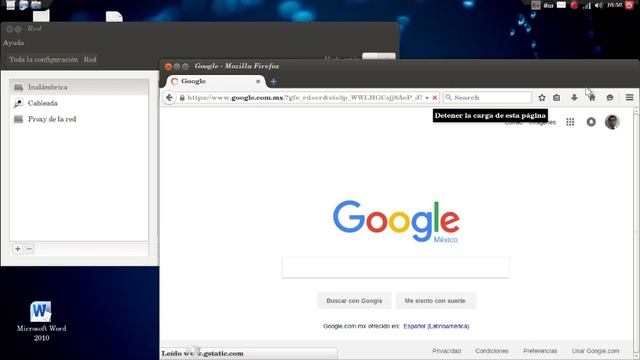Click the Home icon in Firefox toolbar

(x=592, y=98)
